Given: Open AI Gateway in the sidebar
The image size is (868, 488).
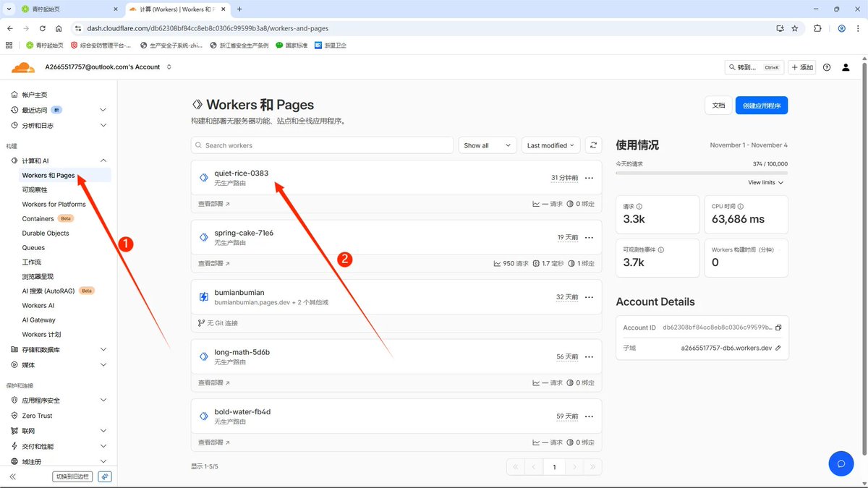Looking at the screenshot, I should 39,320.
